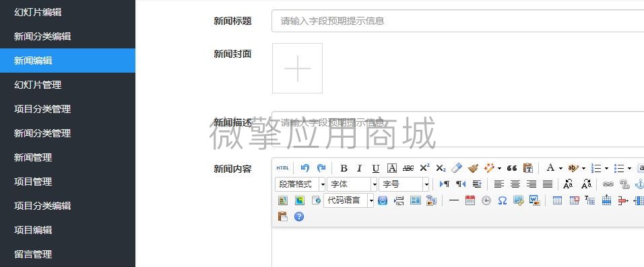Screen dimensions: 644x267
Task: Paste as plain text
Action: click(527, 168)
